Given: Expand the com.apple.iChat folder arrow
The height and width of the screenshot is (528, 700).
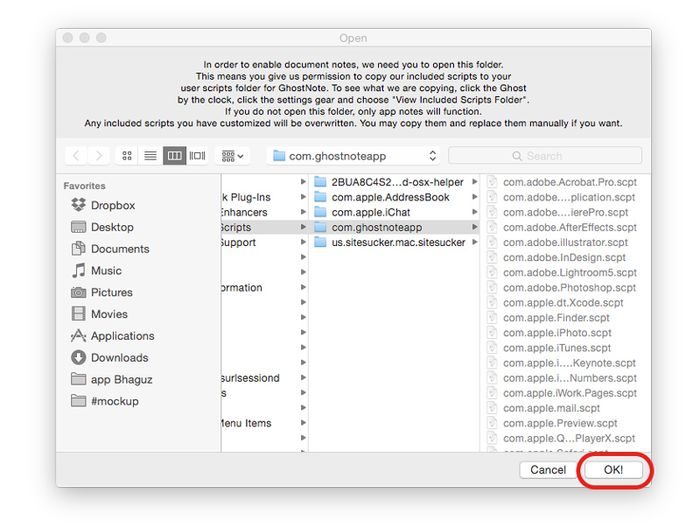Looking at the screenshot, I should [x=474, y=212].
